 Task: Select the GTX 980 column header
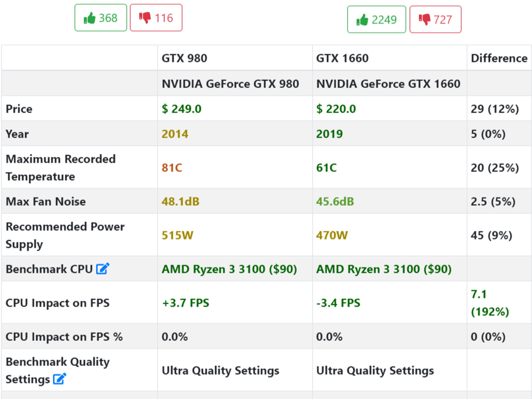[x=184, y=58]
